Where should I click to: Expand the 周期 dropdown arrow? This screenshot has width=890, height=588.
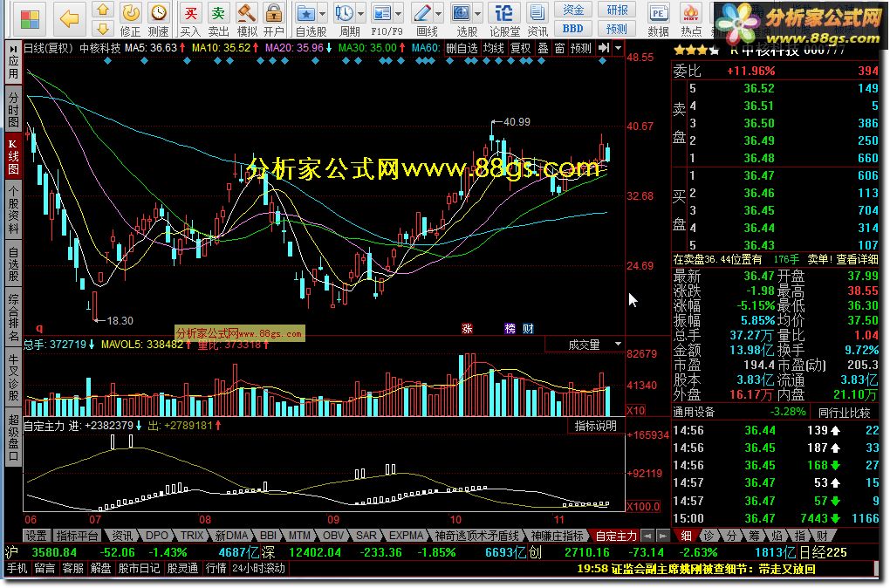tap(360, 13)
